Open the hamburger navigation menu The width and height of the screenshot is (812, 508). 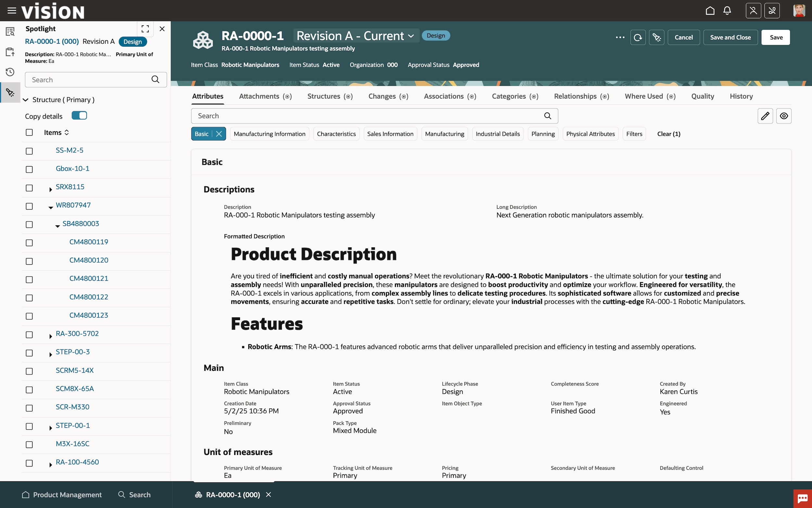coord(12,11)
